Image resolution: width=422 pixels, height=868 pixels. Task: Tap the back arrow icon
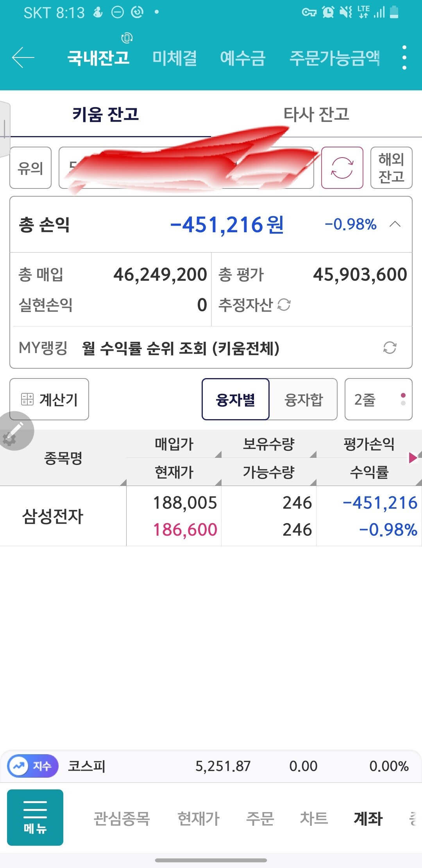pyautogui.click(x=23, y=57)
